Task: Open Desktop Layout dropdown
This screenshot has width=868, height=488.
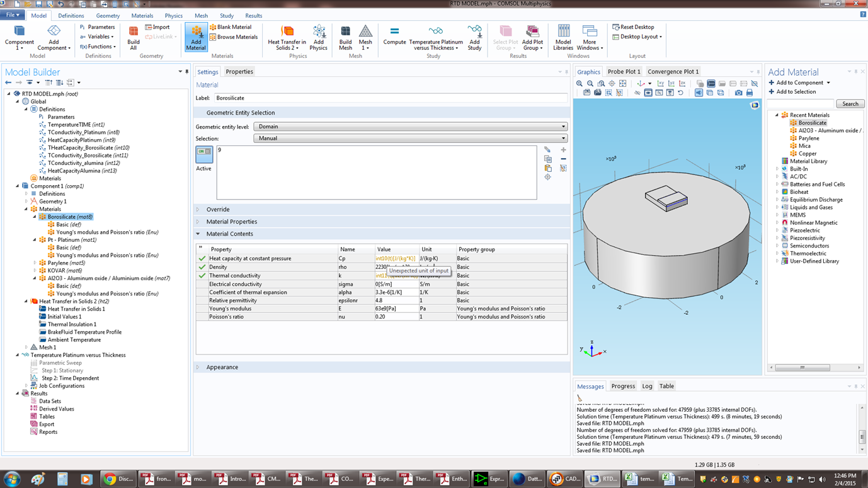Action: click(637, 37)
